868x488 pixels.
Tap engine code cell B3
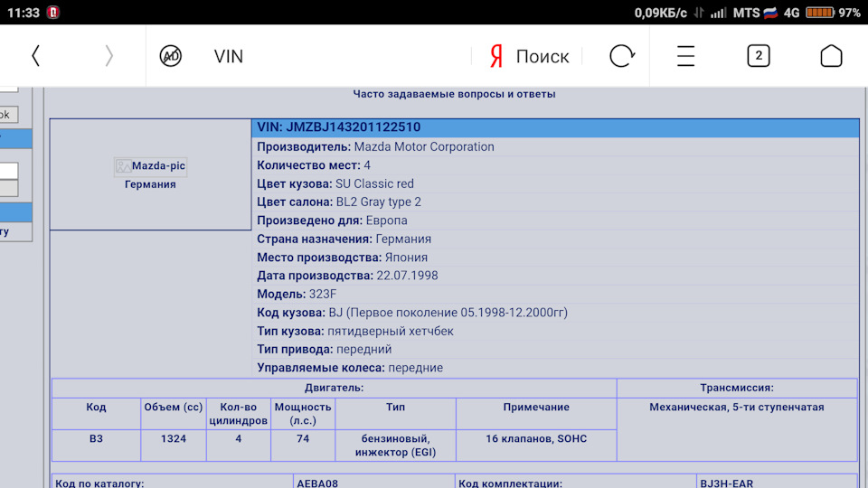point(96,445)
